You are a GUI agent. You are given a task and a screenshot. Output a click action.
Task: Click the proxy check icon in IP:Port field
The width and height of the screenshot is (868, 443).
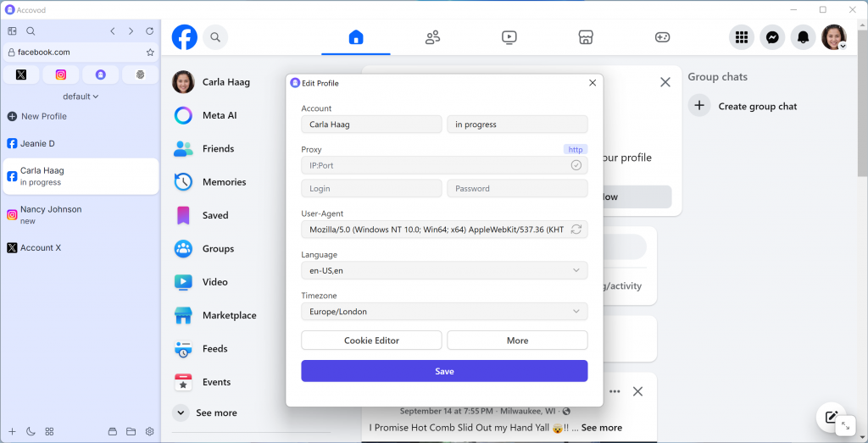(x=576, y=165)
